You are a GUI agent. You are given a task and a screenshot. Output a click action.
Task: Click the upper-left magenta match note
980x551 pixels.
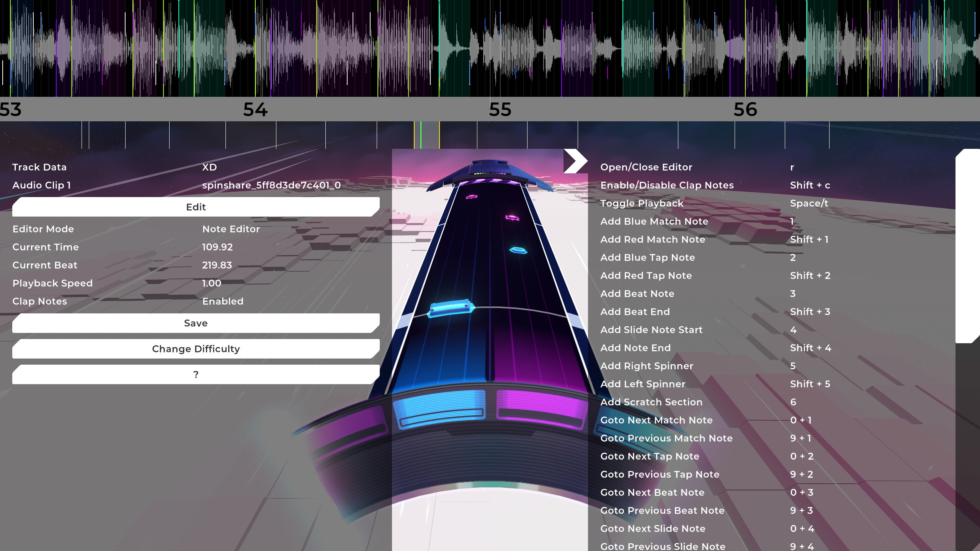click(471, 197)
